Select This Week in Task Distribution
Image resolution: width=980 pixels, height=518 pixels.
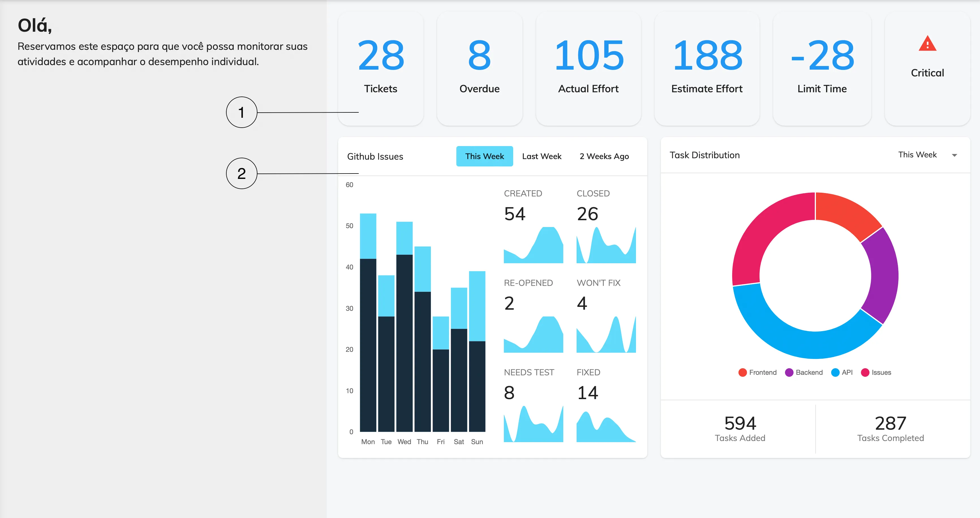tap(917, 155)
